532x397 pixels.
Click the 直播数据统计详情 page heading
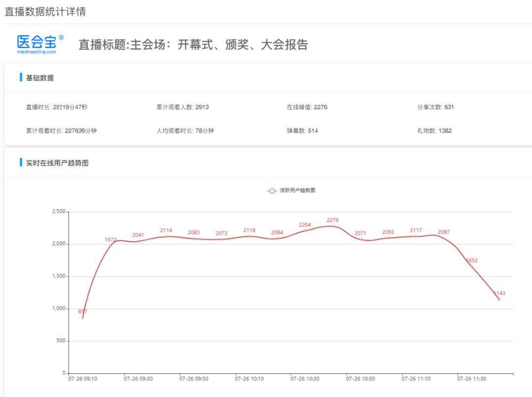(x=45, y=12)
